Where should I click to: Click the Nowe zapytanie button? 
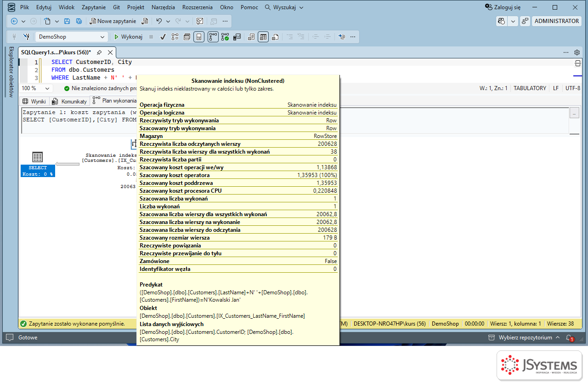[113, 21]
